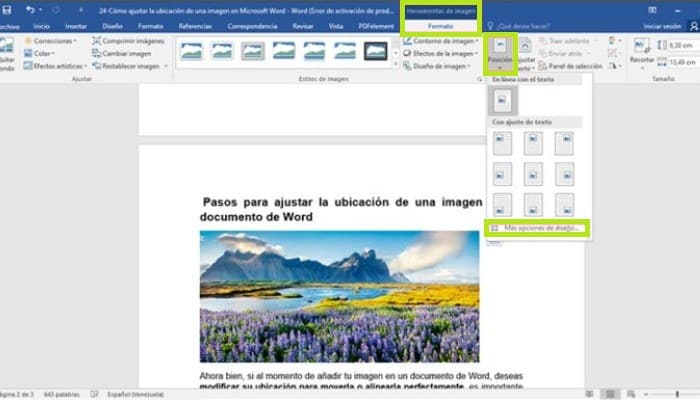Choose middle-center text wrap position

point(533,174)
